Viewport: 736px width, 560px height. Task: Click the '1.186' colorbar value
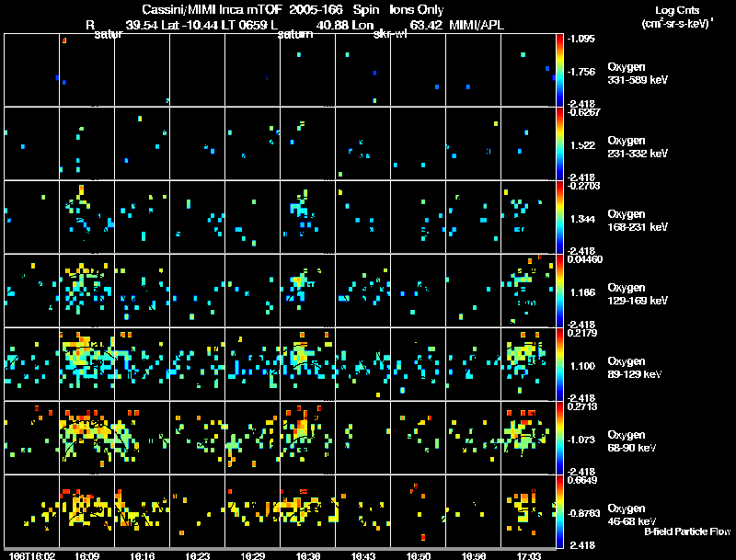pyautogui.click(x=582, y=292)
